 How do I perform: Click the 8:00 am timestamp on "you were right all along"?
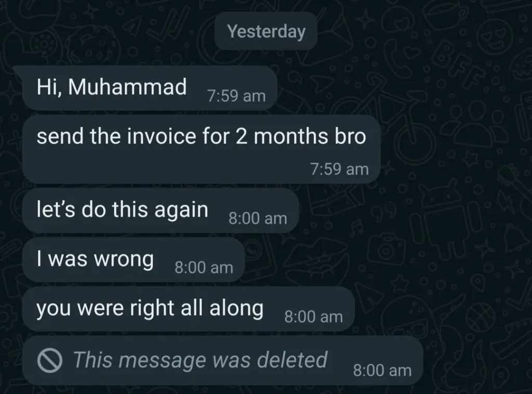313,317
